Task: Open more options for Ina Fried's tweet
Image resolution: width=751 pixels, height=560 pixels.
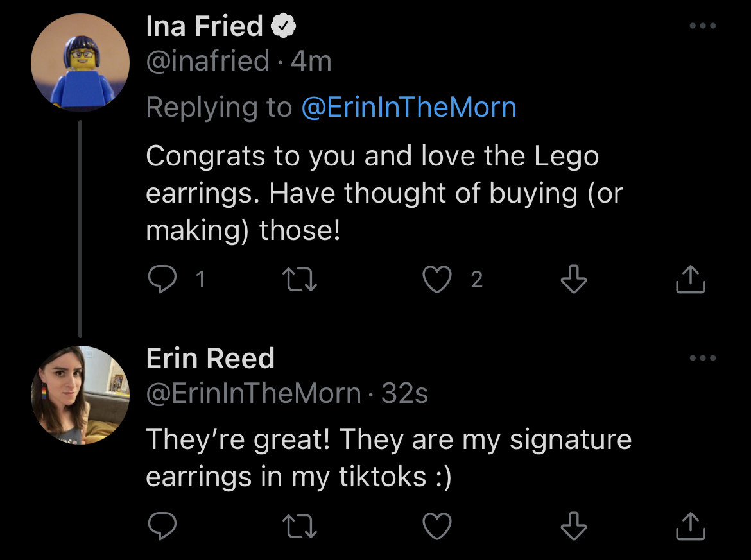Action: (702, 26)
